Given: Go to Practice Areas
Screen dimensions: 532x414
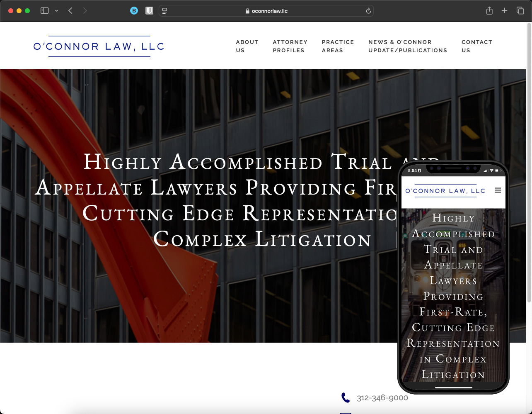Looking at the screenshot, I should coord(338,46).
